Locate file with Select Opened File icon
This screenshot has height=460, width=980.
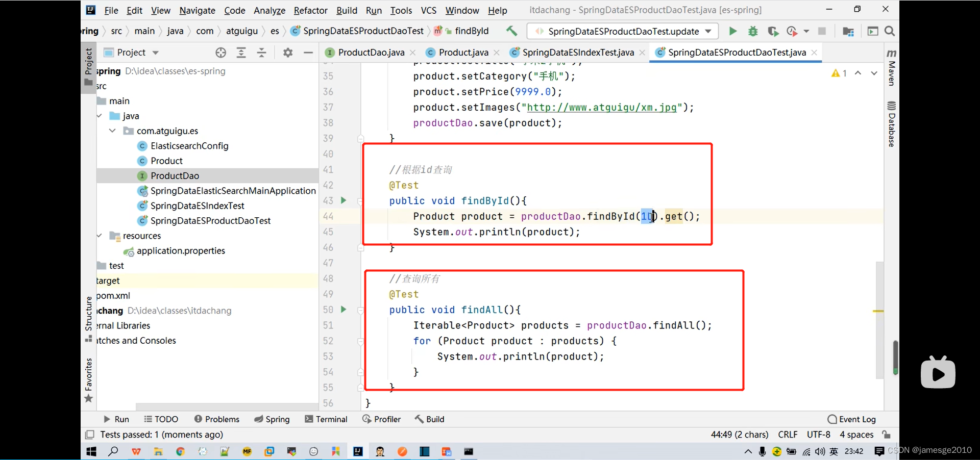click(x=220, y=53)
